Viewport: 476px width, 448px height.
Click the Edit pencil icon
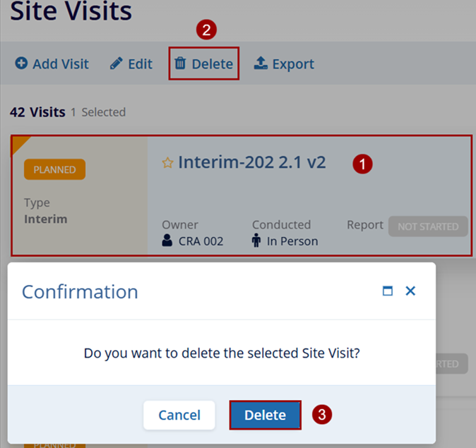[x=117, y=64]
